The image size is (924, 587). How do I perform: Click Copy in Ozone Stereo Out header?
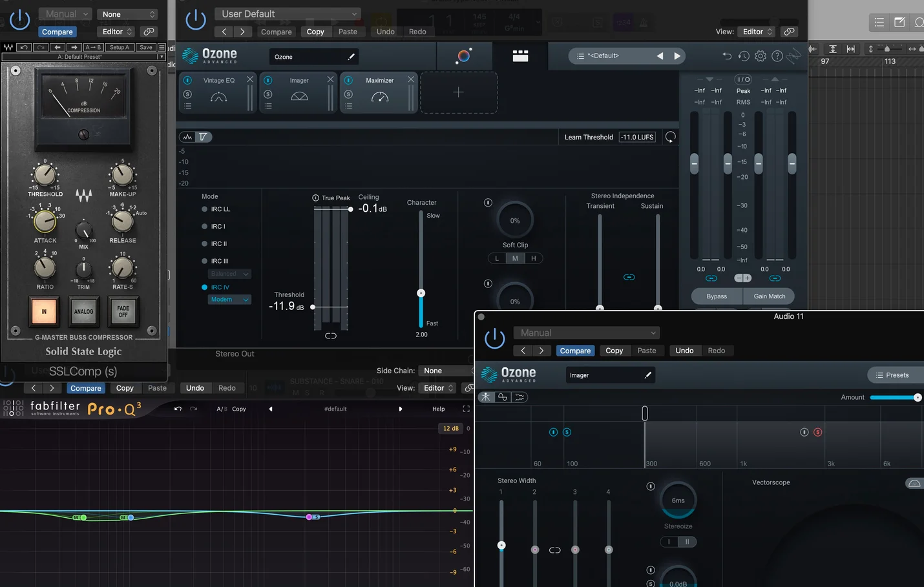point(315,32)
